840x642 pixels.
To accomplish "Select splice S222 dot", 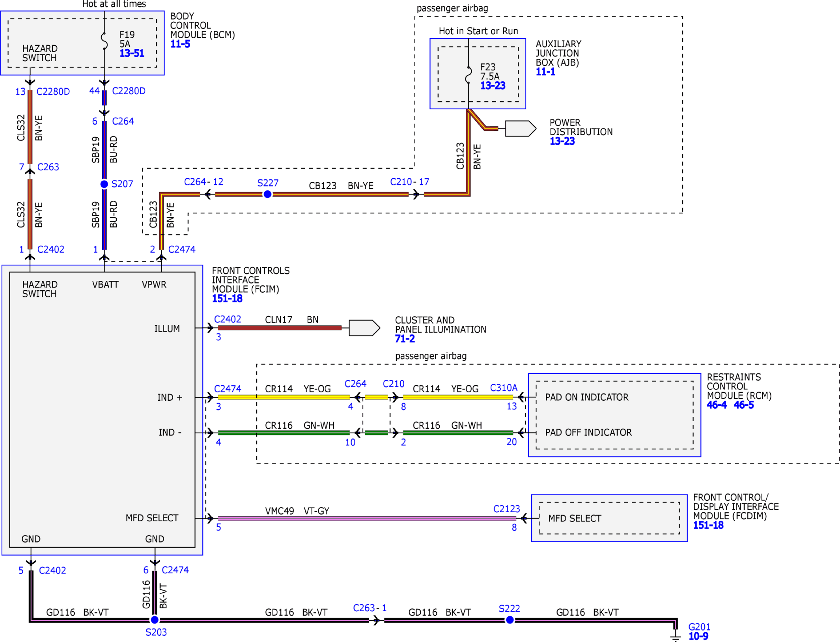I will [510, 620].
